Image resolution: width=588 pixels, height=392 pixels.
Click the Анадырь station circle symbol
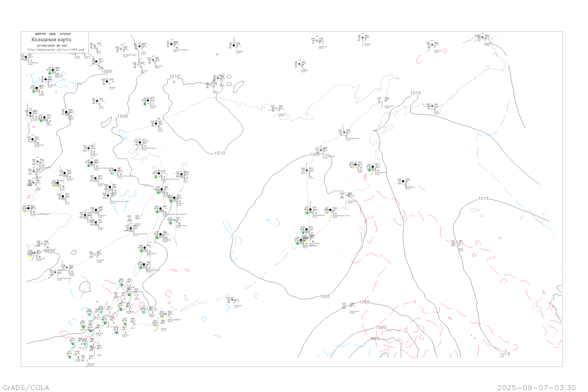(482, 38)
